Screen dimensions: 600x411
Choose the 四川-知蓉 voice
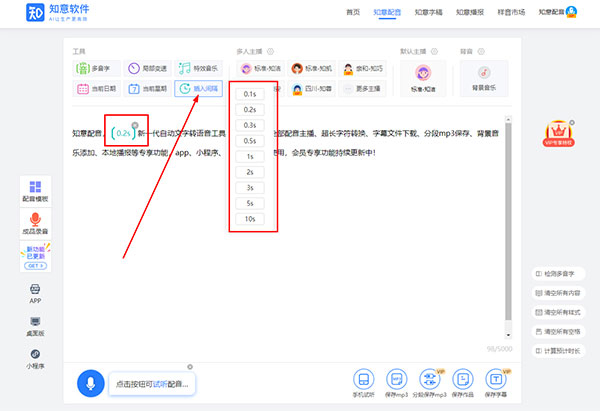pos(311,89)
